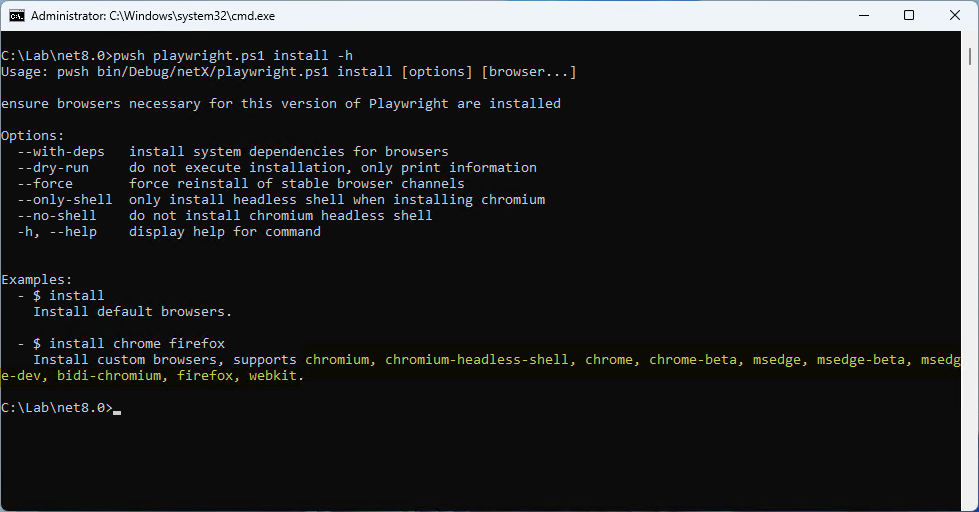Click the window title bar text
Screen dimensions: 979x512
coord(153,16)
